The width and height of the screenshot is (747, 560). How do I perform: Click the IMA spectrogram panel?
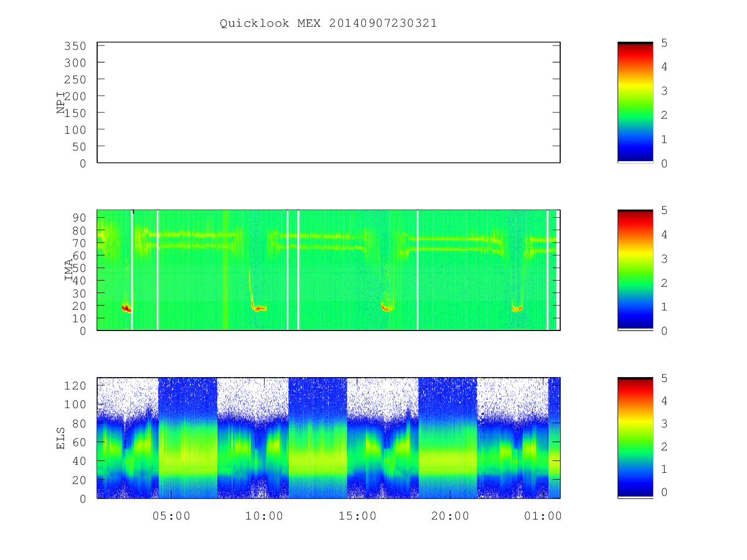pos(329,270)
